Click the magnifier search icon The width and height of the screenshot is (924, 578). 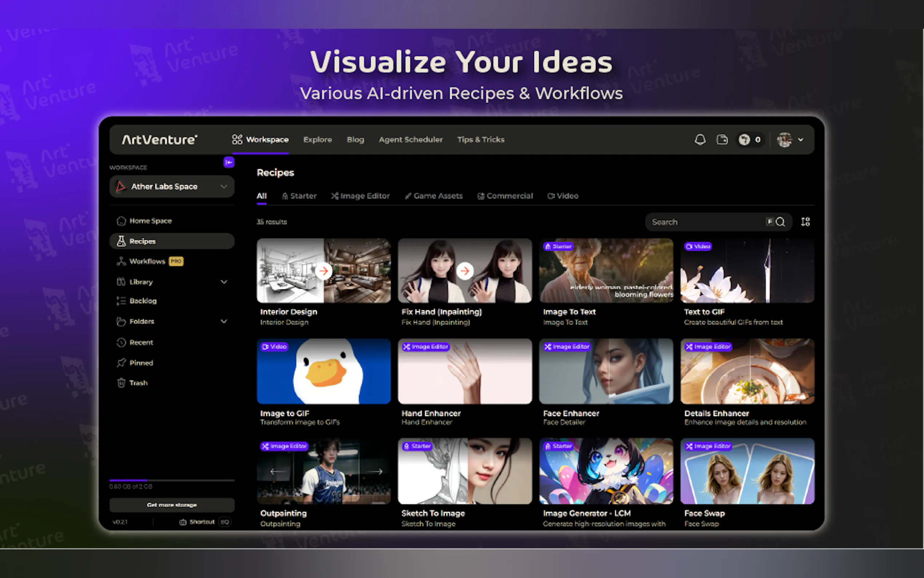pos(781,222)
